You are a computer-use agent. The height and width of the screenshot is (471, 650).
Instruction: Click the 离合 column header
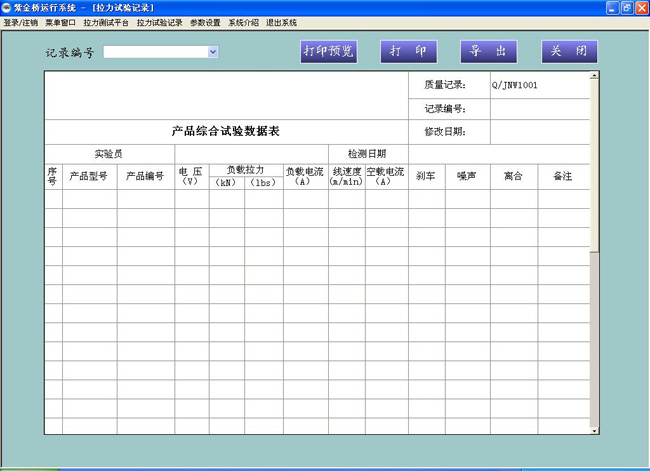[x=514, y=177]
